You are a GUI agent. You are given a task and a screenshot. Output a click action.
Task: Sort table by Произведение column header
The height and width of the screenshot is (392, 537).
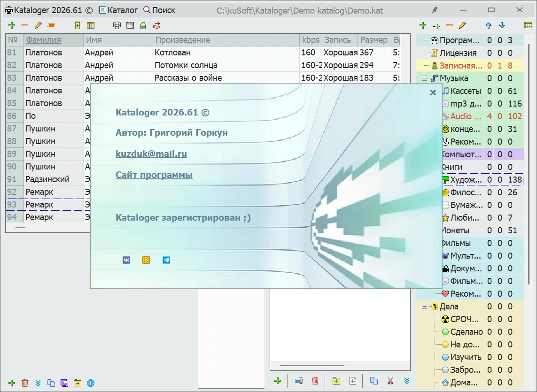[x=226, y=40]
